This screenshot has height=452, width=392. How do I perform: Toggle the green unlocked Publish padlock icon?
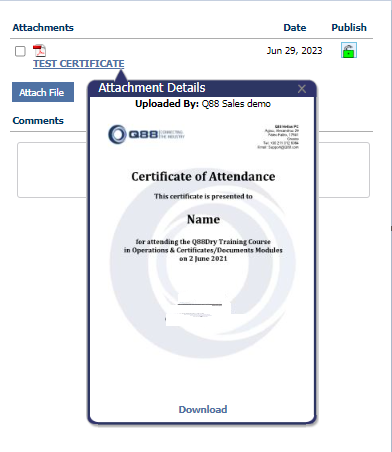click(349, 50)
